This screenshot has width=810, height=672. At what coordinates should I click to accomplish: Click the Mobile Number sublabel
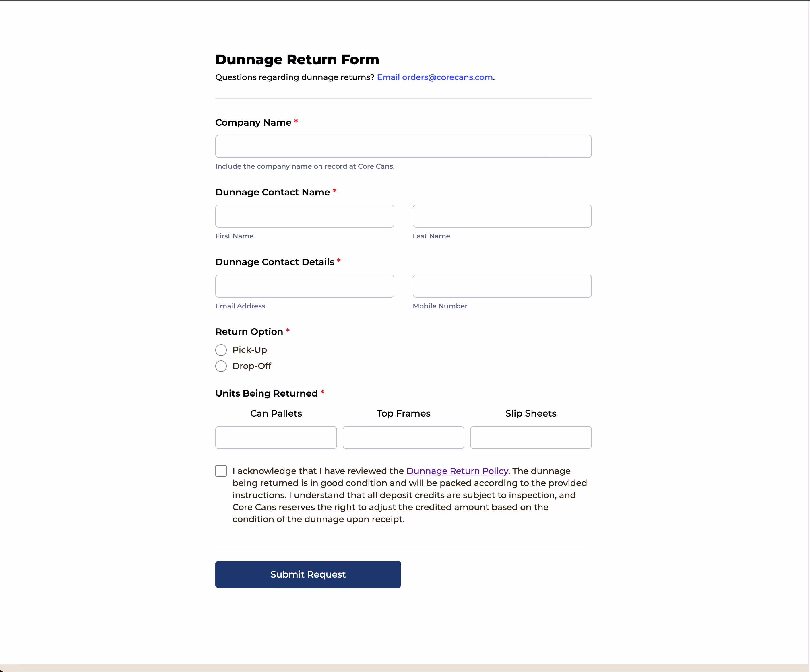[x=440, y=306]
